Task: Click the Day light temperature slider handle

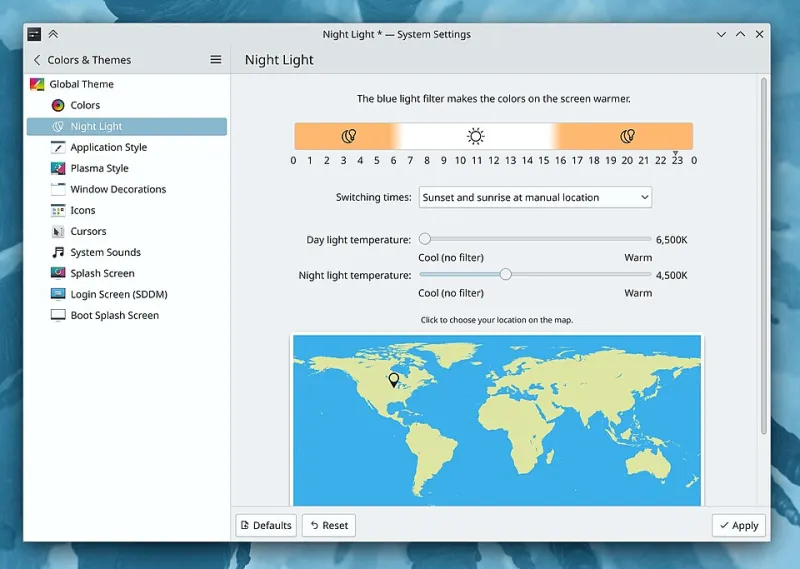Action: click(424, 239)
